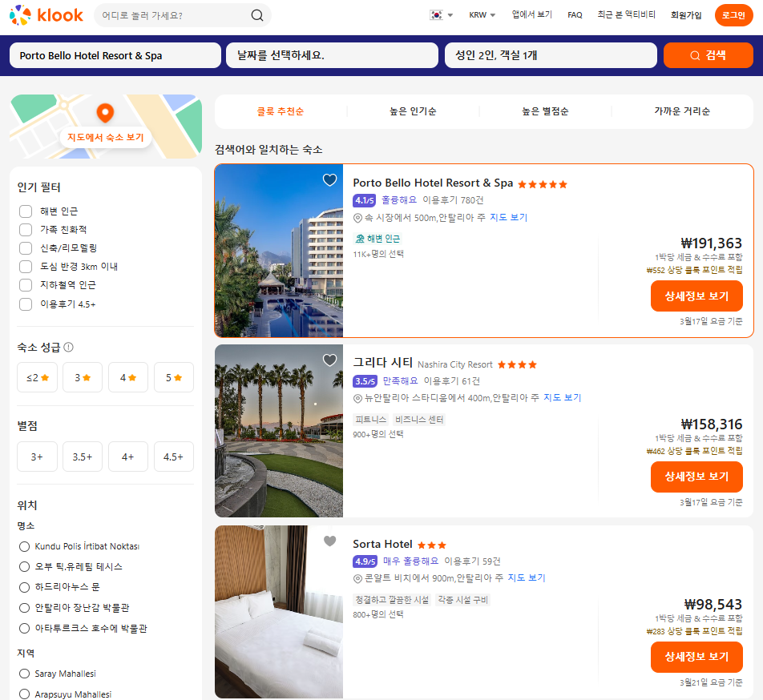The width and height of the screenshot is (763, 700).
Task: Click the 4.9/5 rating badge on Sorta Hotel
Action: 365,561
